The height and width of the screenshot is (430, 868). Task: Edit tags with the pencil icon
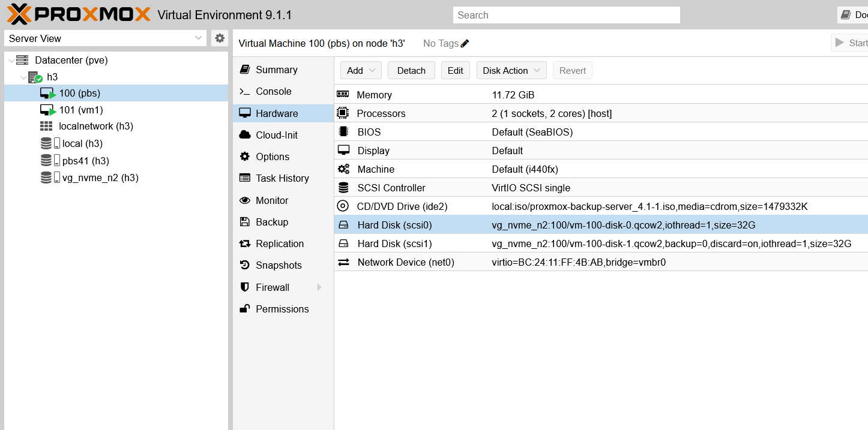pyautogui.click(x=465, y=43)
